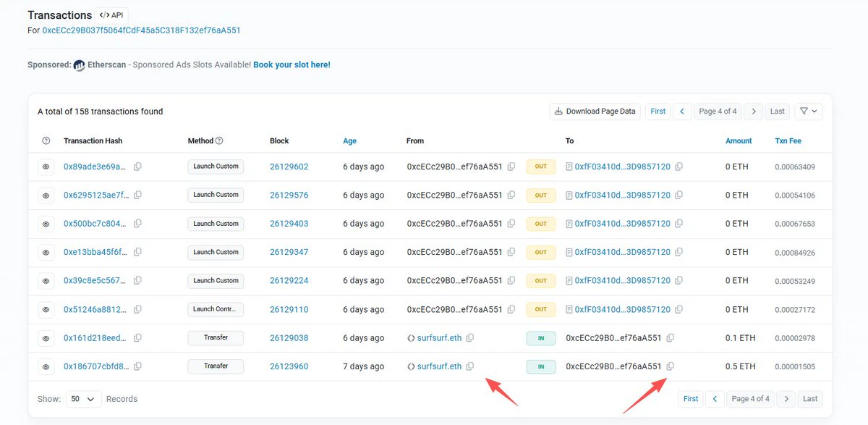Go to next page using footer chevron
868x425 pixels.
[x=786, y=399]
